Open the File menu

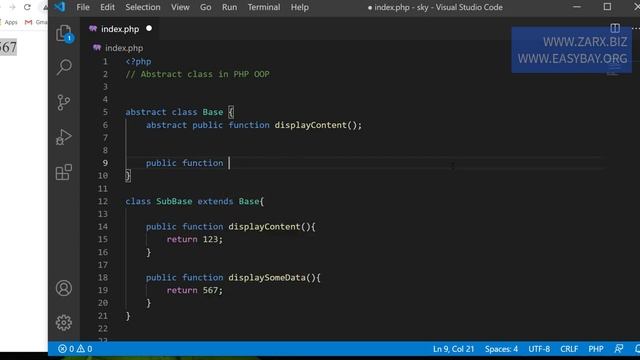click(x=83, y=7)
